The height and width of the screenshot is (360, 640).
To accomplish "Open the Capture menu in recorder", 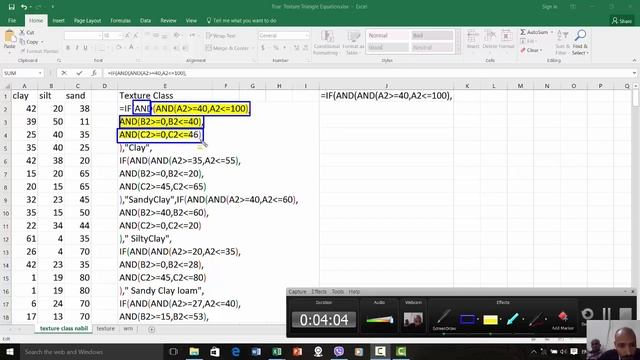I will 297,291.
